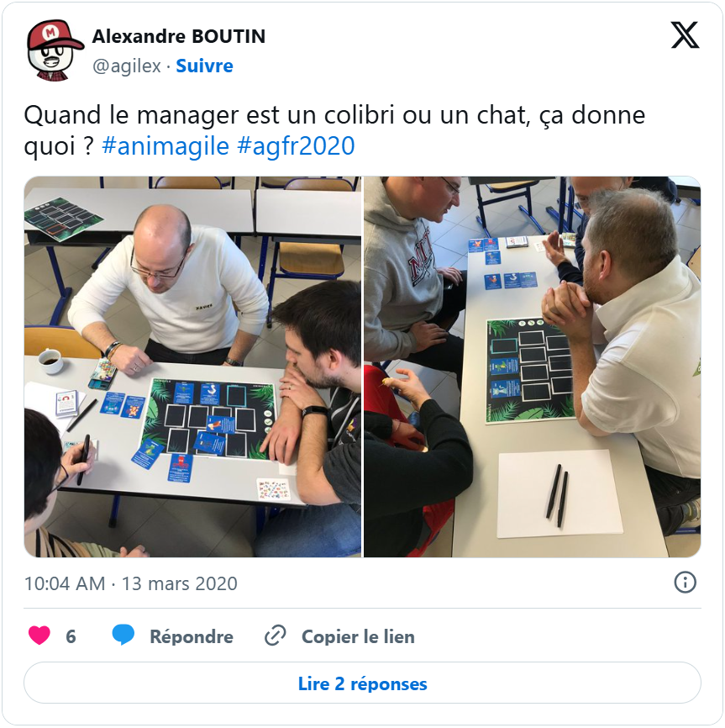The height and width of the screenshot is (728, 725).
Task: Click the 13 mars 2020 date
Action: click(180, 583)
